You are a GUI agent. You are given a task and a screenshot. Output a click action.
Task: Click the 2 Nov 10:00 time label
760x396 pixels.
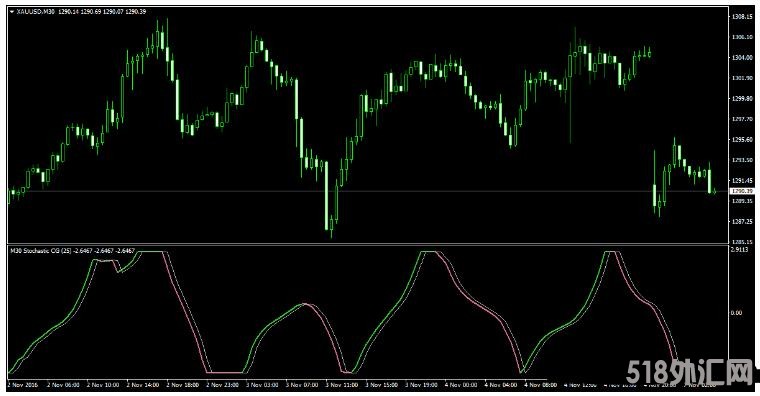[103, 385]
